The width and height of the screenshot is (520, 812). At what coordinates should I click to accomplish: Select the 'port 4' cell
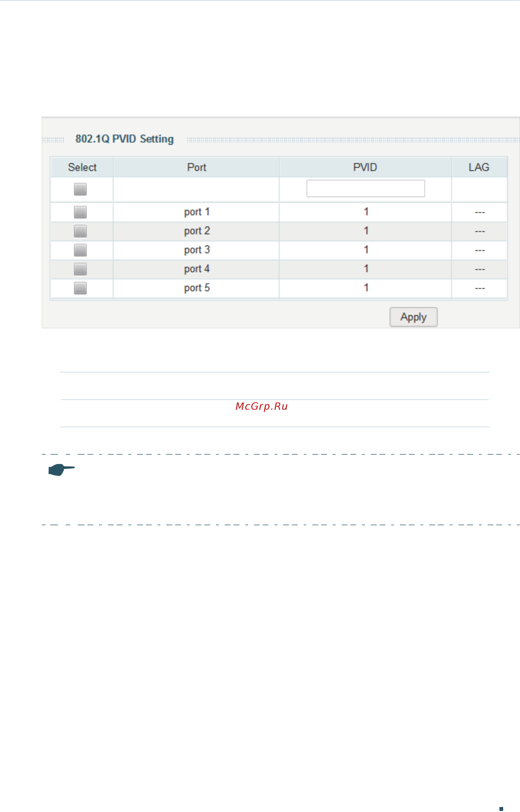[x=197, y=269]
